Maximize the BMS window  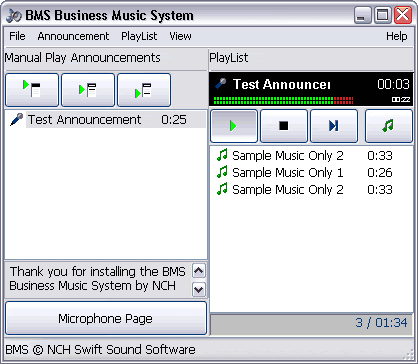pyautogui.click(x=383, y=15)
